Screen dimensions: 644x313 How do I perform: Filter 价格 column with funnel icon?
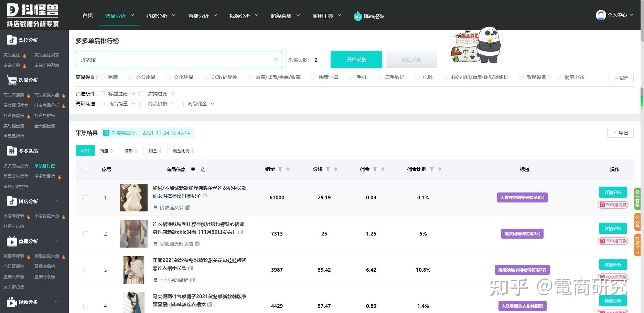[328, 169]
